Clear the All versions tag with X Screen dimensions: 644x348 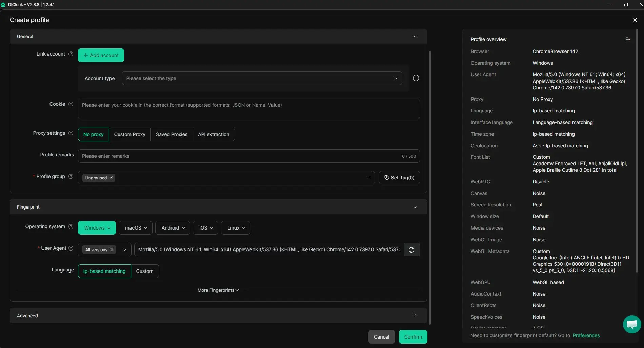pyautogui.click(x=112, y=250)
